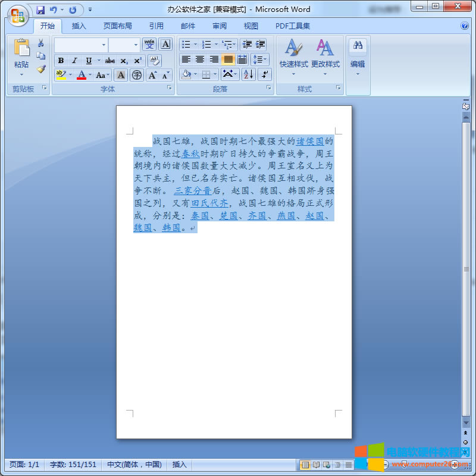Click the Save icon in quick access toolbar

point(40,10)
